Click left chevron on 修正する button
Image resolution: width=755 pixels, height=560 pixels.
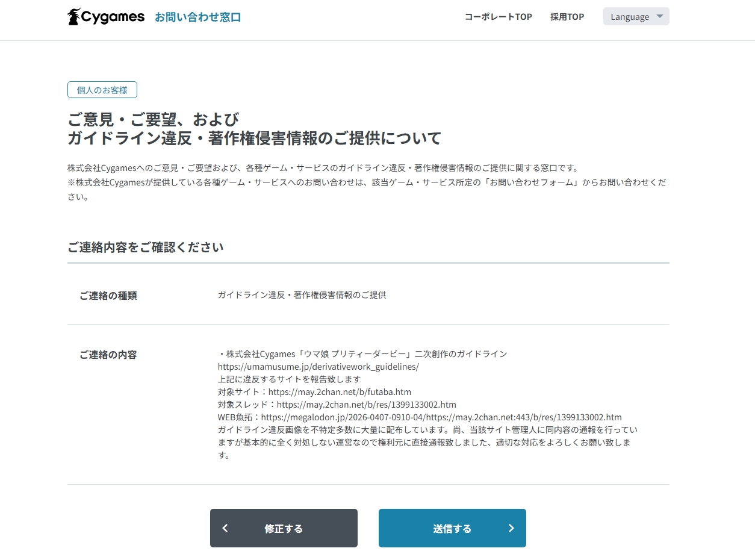pyautogui.click(x=225, y=528)
